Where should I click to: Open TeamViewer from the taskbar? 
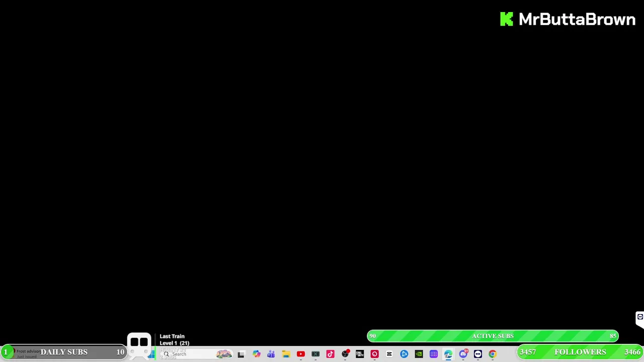coord(478,354)
